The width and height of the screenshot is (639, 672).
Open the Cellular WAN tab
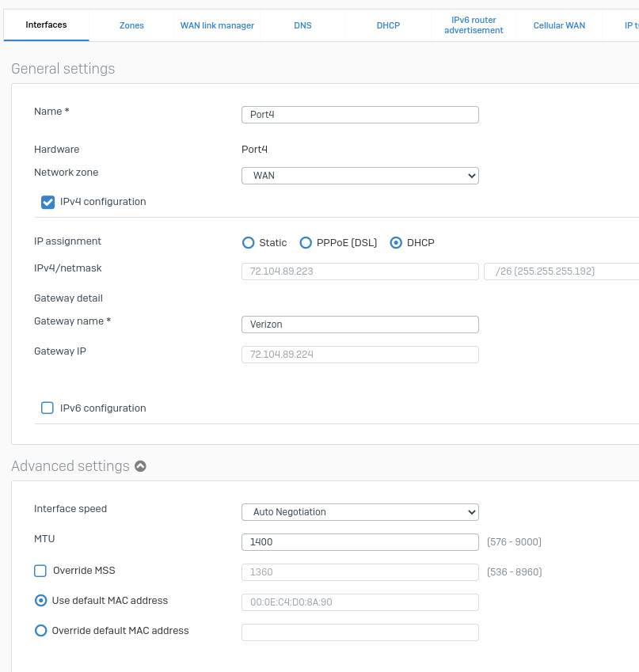(x=559, y=25)
